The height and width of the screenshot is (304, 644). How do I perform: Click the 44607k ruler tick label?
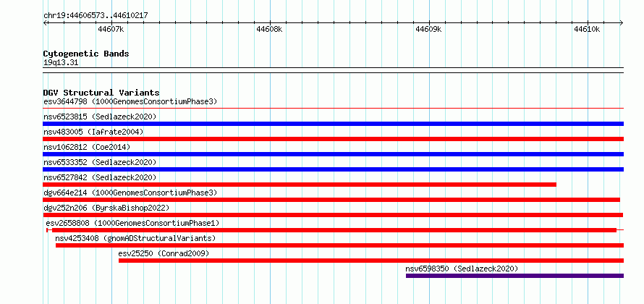111,29
